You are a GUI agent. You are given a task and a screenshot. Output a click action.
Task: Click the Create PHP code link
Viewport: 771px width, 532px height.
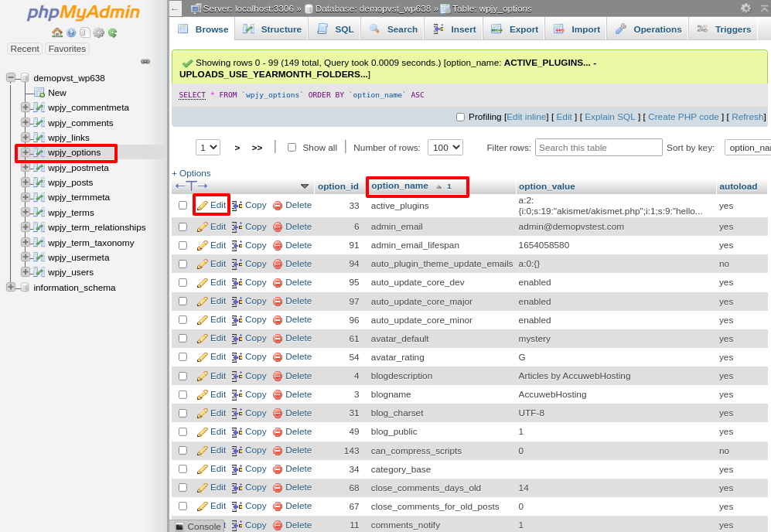pos(683,117)
